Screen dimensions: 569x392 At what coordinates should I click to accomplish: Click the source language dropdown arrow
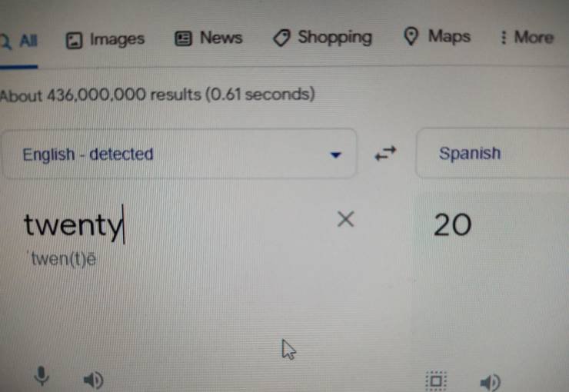[334, 155]
